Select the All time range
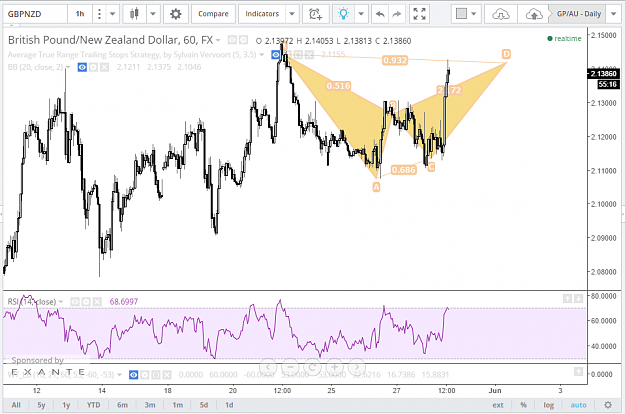The width and height of the screenshot is (625, 414). (x=16, y=405)
